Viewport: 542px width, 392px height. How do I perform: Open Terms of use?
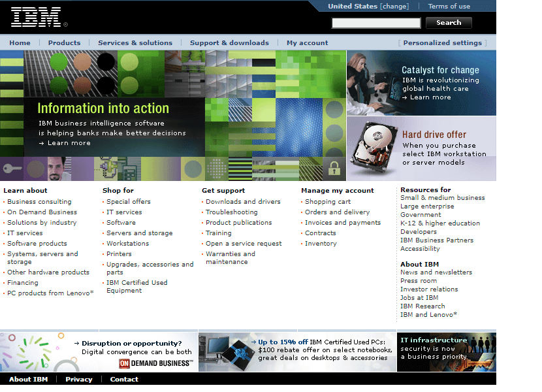pos(449,7)
